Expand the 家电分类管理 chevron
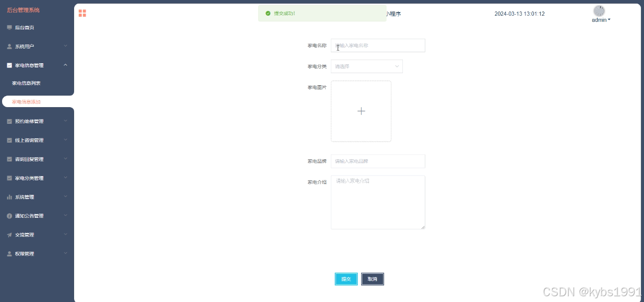 click(65, 177)
